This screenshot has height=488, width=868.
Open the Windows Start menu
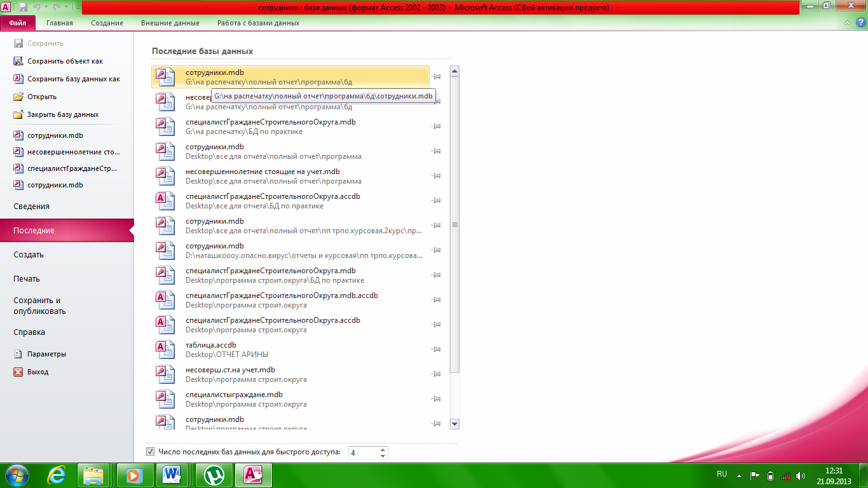coord(17,475)
